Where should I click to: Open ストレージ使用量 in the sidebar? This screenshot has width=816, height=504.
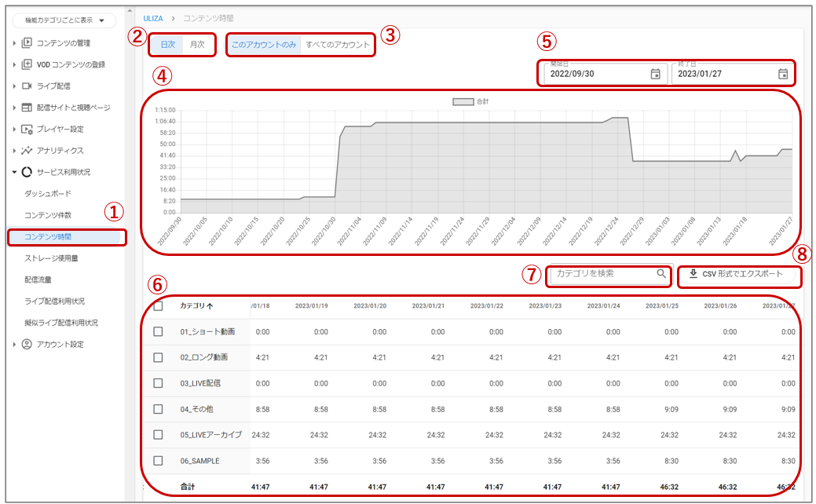point(51,257)
